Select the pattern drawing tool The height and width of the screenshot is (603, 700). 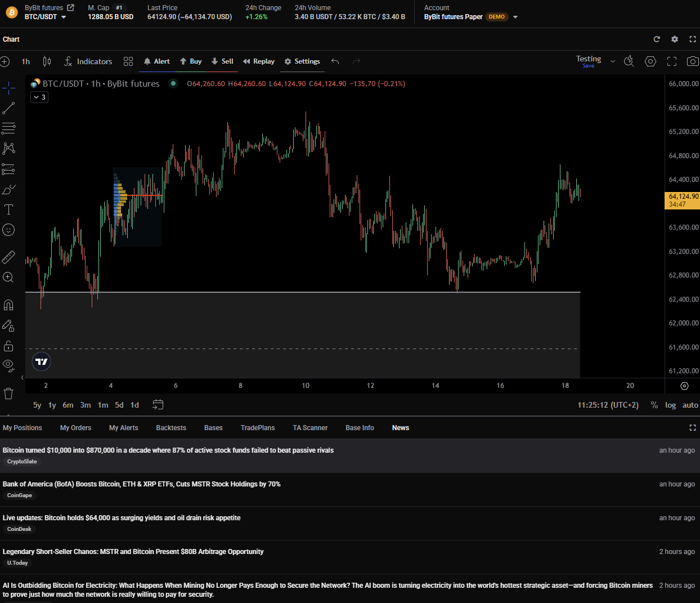[x=8, y=149]
